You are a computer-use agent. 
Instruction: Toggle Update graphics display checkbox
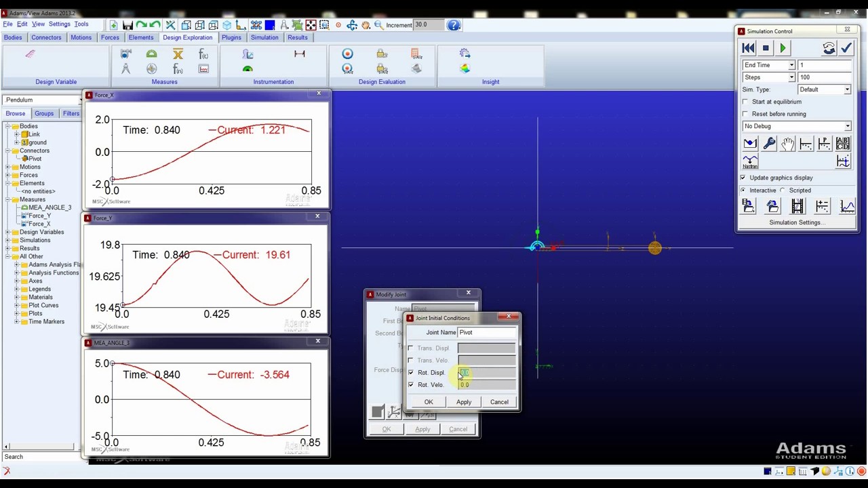tap(743, 178)
